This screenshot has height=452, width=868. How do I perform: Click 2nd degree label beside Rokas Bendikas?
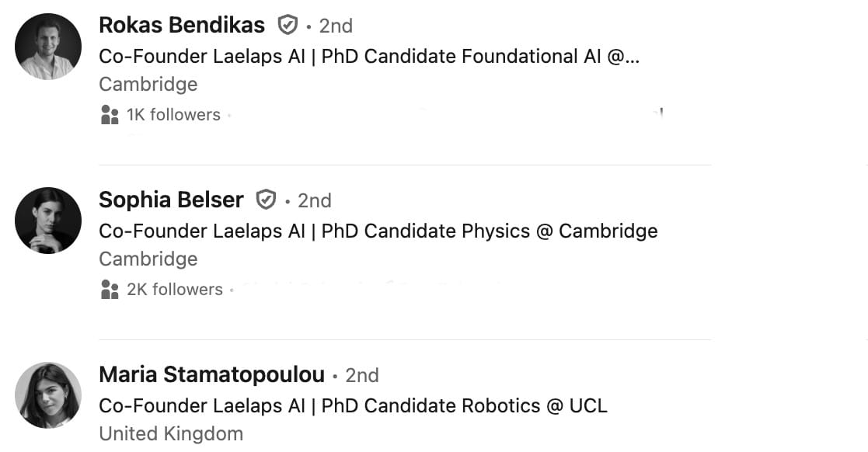click(x=336, y=26)
